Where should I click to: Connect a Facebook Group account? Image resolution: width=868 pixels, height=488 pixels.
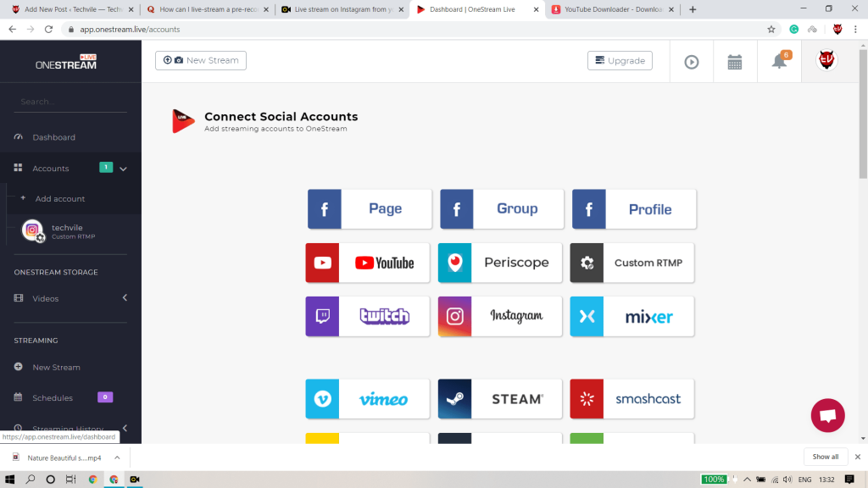tap(502, 209)
